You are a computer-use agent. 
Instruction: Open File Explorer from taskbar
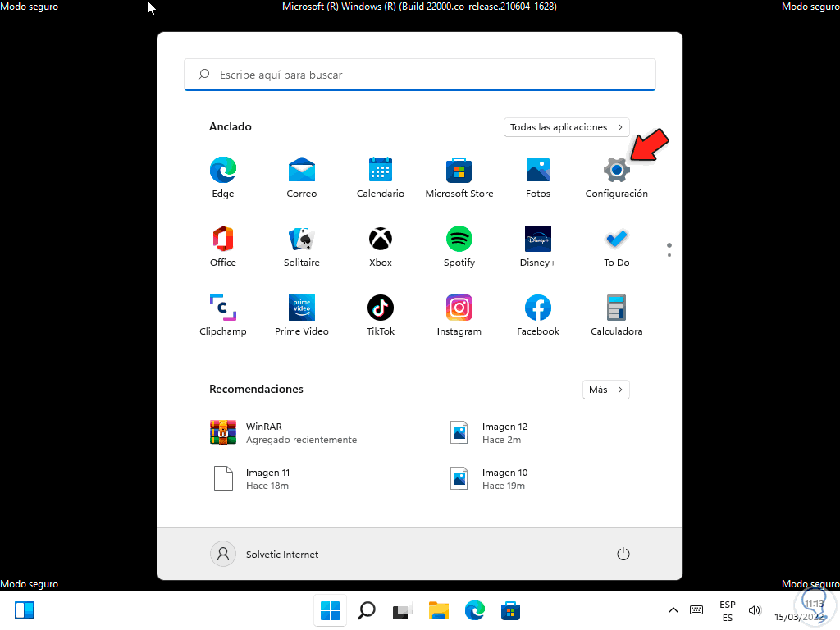click(438, 610)
